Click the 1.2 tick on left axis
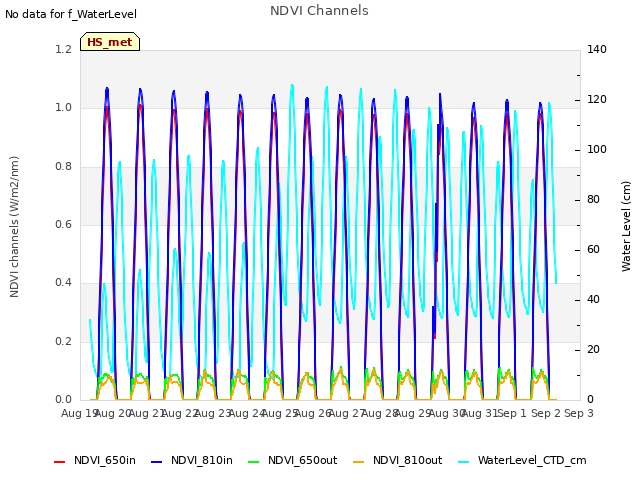This screenshot has width=640, height=480. coord(63,49)
